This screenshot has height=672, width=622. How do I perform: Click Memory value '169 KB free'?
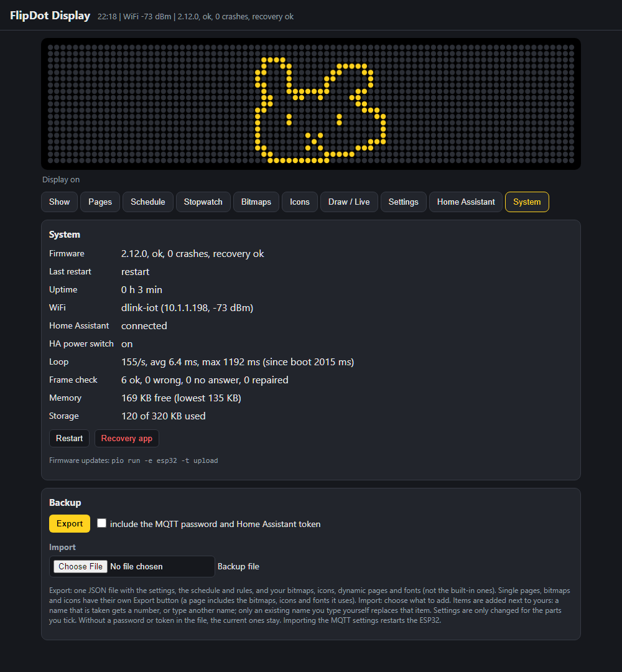[x=181, y=398]
